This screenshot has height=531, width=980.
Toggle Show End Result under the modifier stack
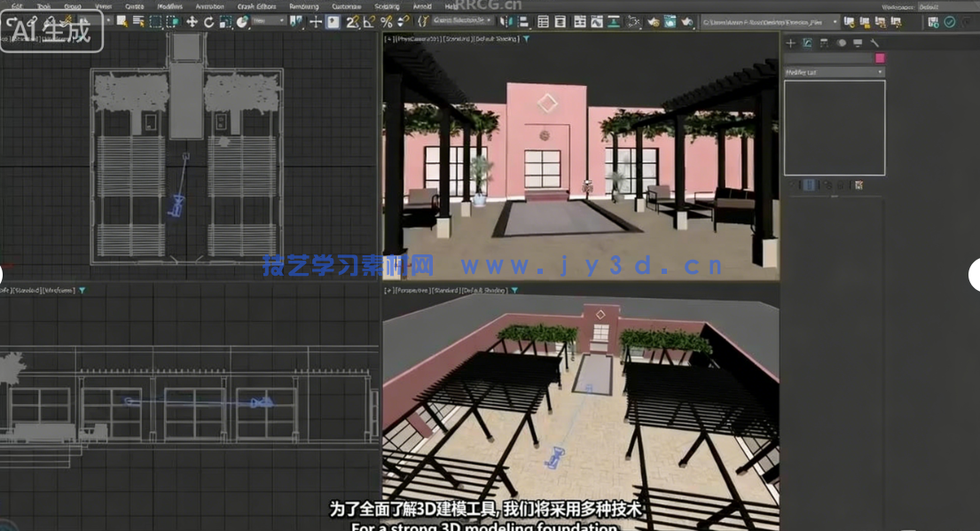808,185
